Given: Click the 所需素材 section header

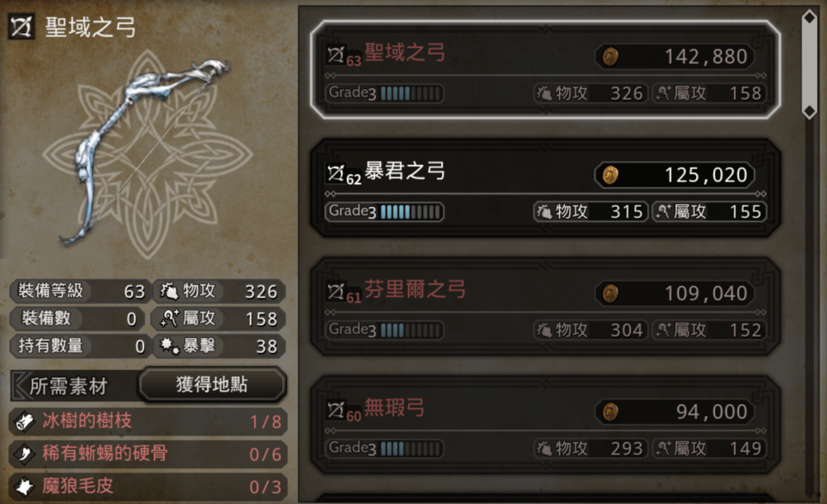Looking at the screenshot, I should 68,386.
